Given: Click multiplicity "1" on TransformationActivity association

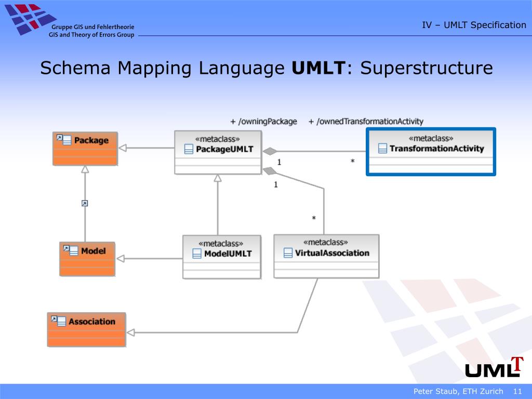Looking at the screenshot, I should click(279, 162).
